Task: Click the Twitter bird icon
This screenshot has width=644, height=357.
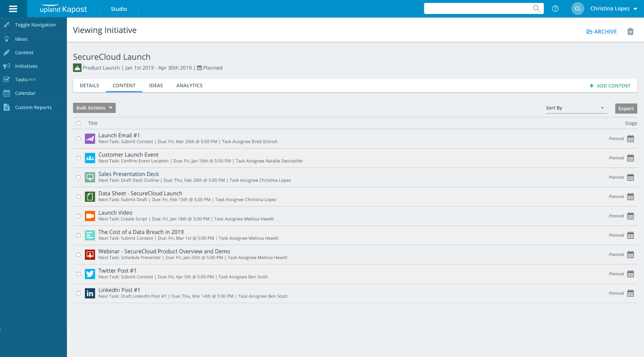Action: click(90, 274)
